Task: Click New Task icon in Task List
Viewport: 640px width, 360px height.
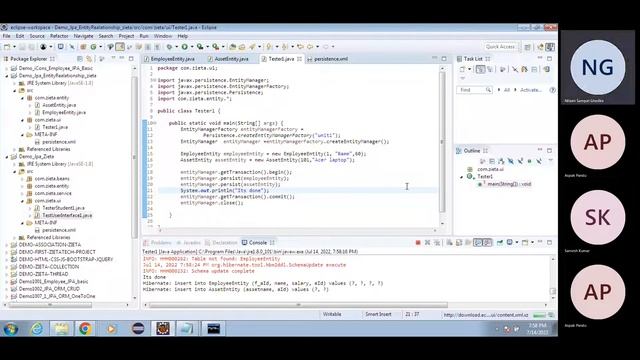Action: tap(462, 69)
